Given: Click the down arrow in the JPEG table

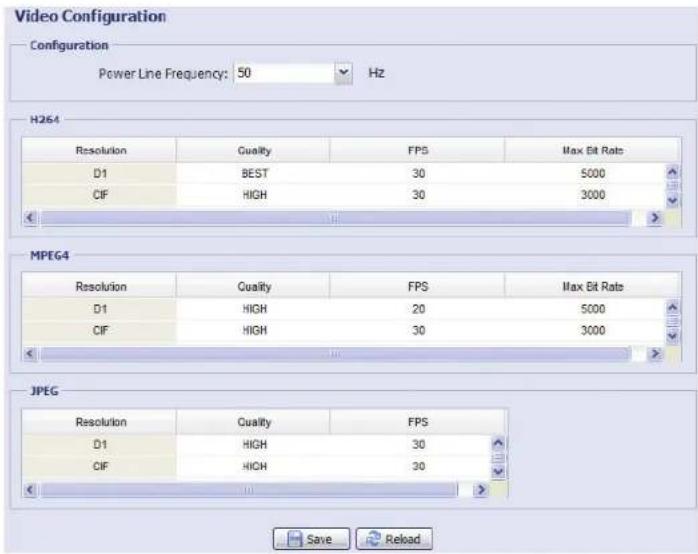Looking at the screenshot, I should [498, 472].
